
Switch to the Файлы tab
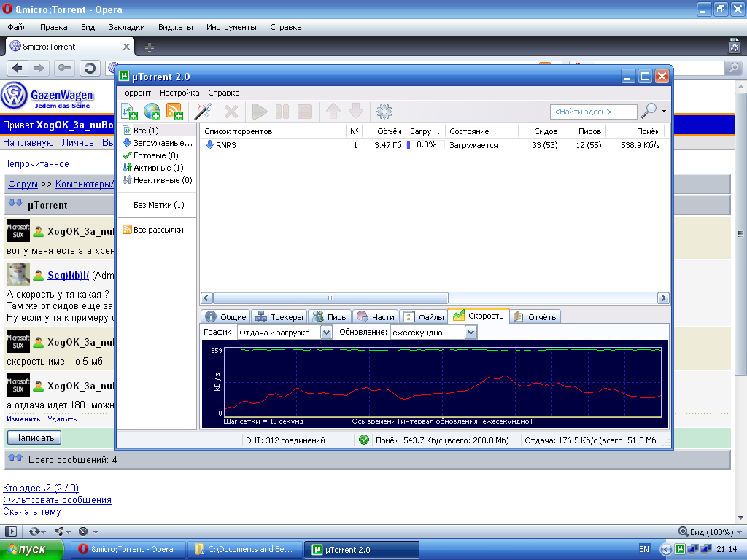pyautogui.click(x=424, y=316)
